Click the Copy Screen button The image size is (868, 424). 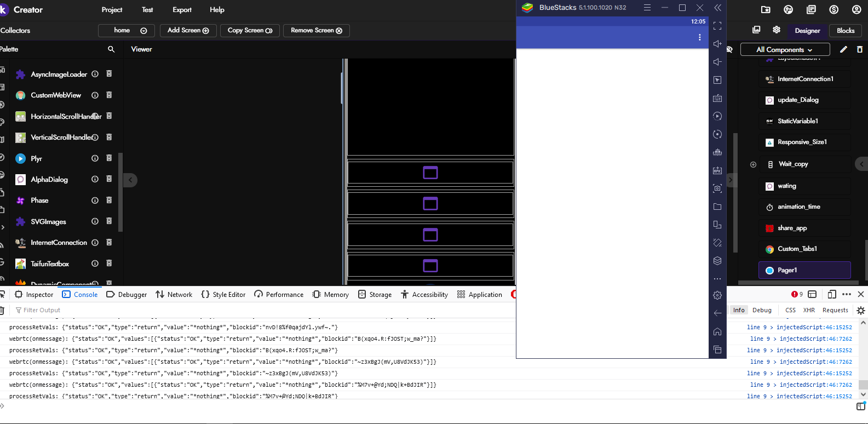[x=250, y=31]
